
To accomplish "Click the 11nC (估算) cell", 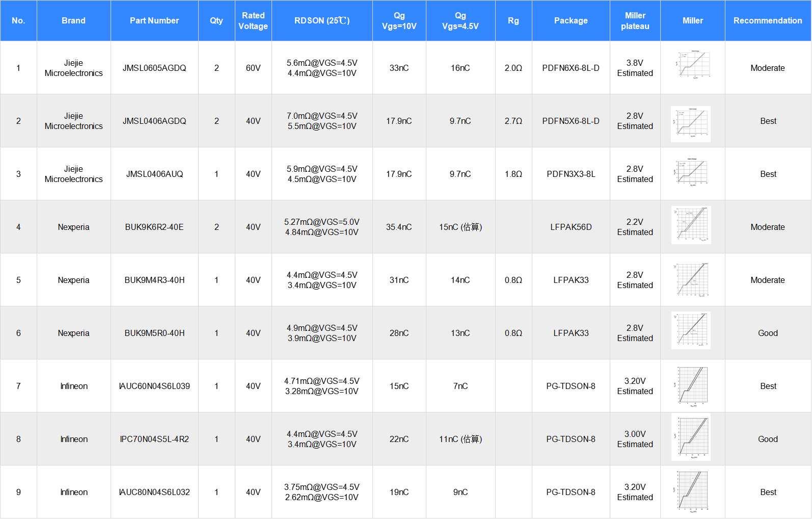I will click(461, 439).
